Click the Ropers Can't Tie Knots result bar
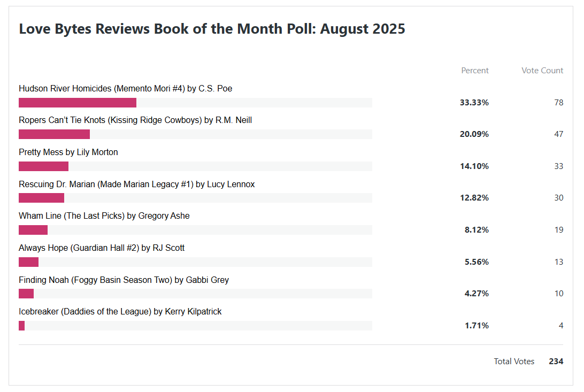Viewport: 584px width, 392px height. coord(54,134)
